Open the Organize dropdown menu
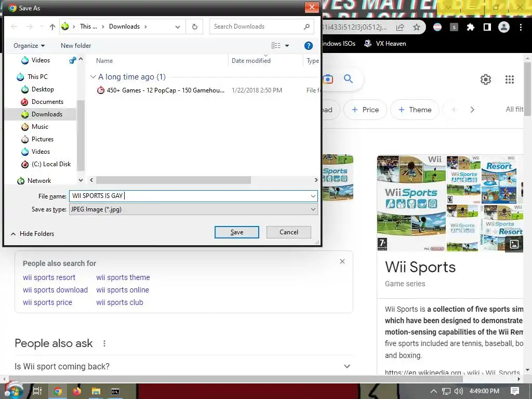The height and width of the screenshot is (399, 532). 29,46
